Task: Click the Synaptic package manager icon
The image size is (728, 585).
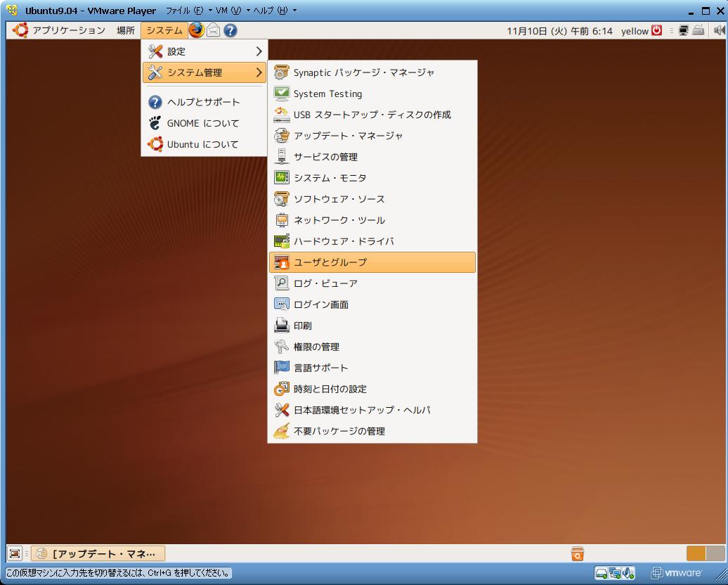Action: 281,72
